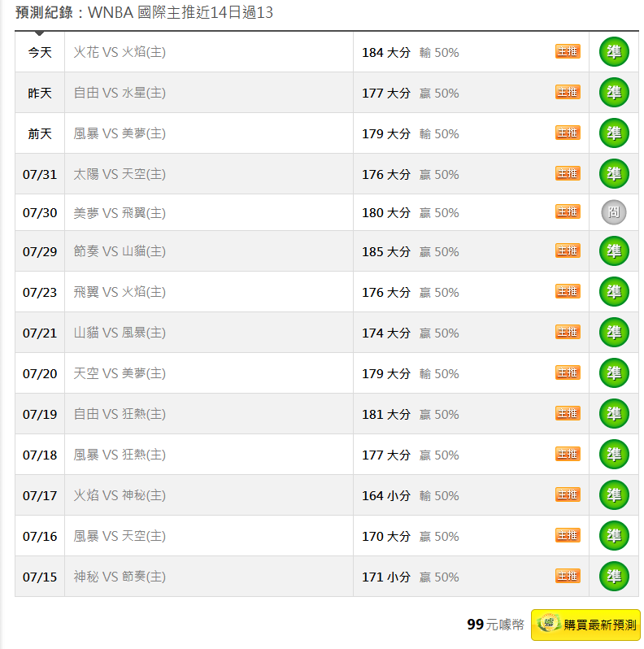Click the 99 元嘟幣 price label
Screen dimensions: 644x649
(x=495, y=624)
